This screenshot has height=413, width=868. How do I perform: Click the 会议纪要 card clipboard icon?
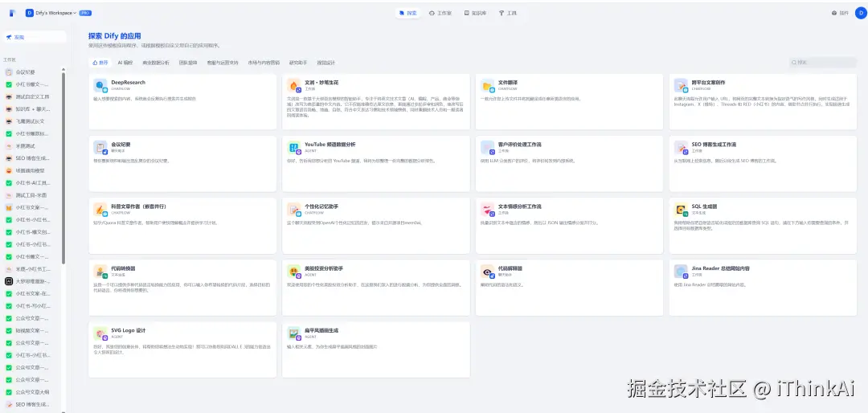point(100,147)
